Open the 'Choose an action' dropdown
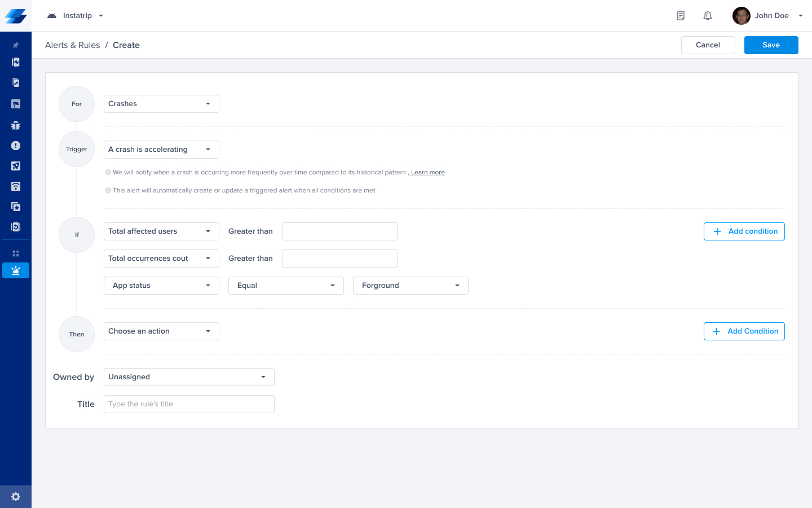The height and width of the screenshot is (508, 812). (161, 331)
